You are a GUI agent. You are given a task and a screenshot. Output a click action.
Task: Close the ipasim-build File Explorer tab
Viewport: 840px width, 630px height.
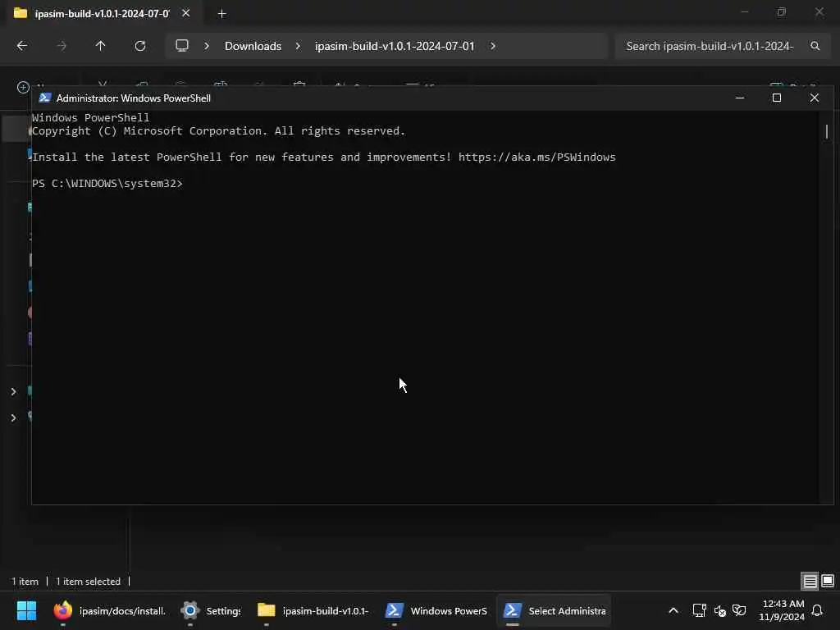tap(186, 13)
